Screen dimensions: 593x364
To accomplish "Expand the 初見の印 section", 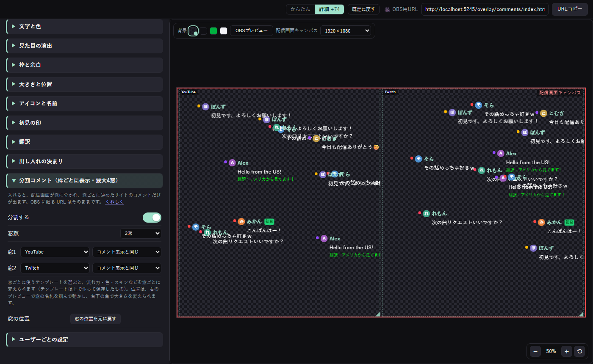I will (85, 123).
